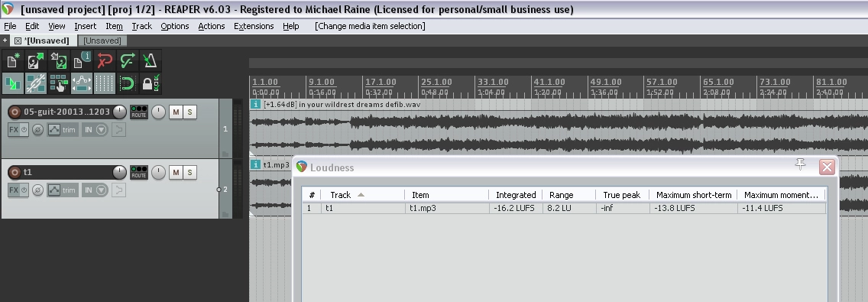Click the Undo toolbar icon
Image resolution: width=868 pixels, height=302 pixels.
104,60
